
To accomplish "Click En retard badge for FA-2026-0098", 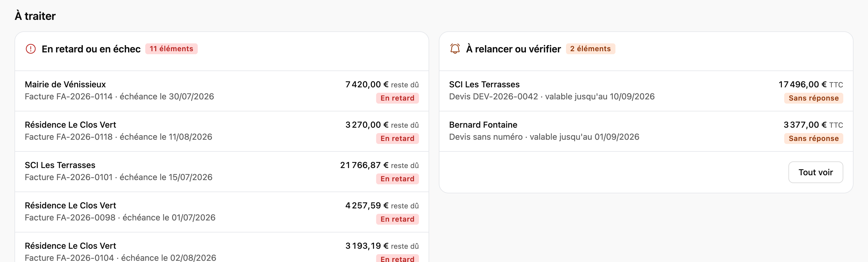I will (x=397, y=219).
